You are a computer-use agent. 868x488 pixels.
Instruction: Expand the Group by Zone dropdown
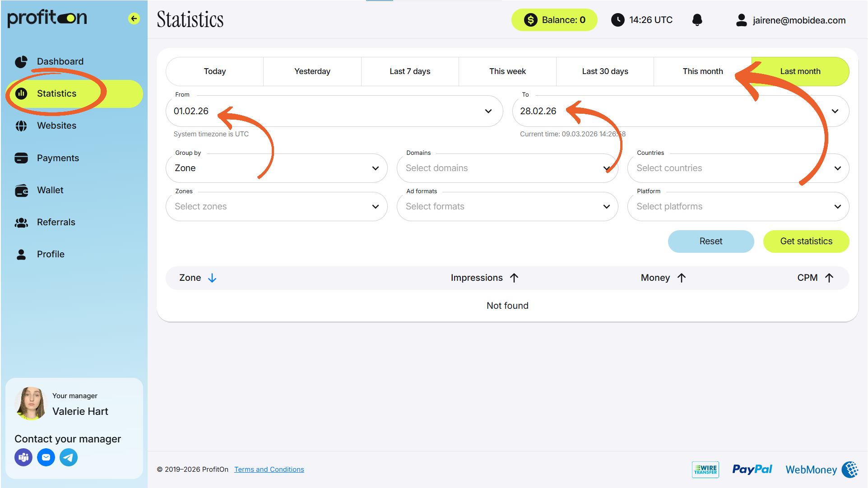click(x=276, y=168)
